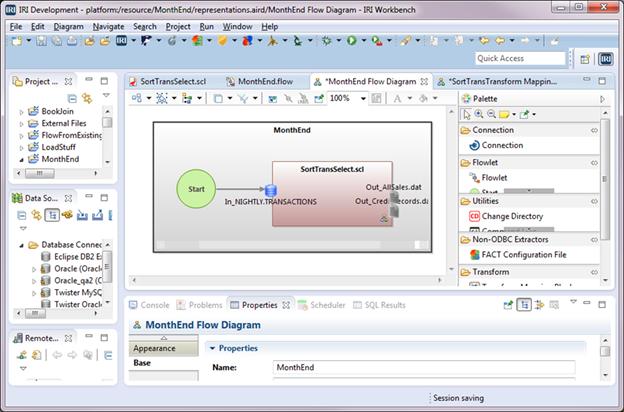Open the Help menu
The height and width of the screenshot is (412, 624).
point(269,27)
